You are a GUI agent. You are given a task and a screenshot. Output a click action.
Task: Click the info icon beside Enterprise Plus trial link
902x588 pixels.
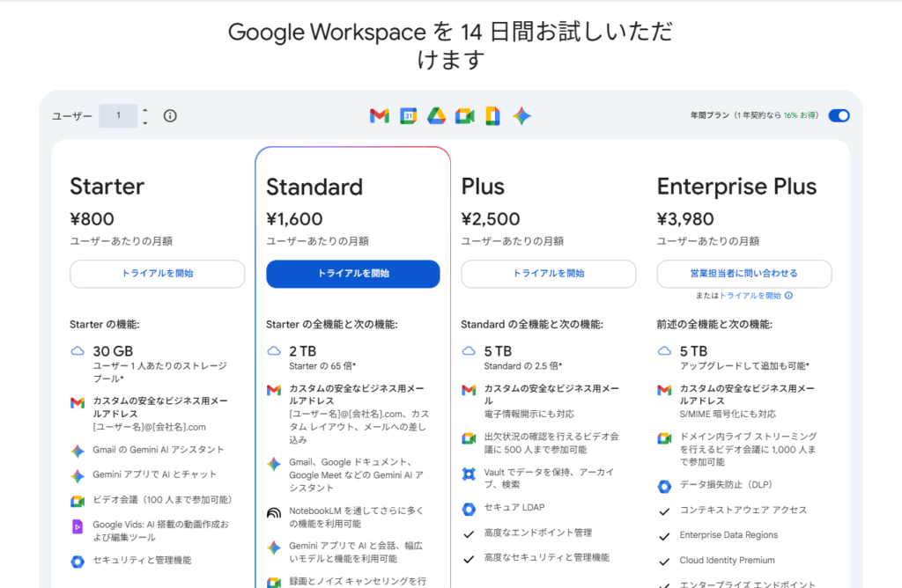pyautogui.click(x=788, y=296)
